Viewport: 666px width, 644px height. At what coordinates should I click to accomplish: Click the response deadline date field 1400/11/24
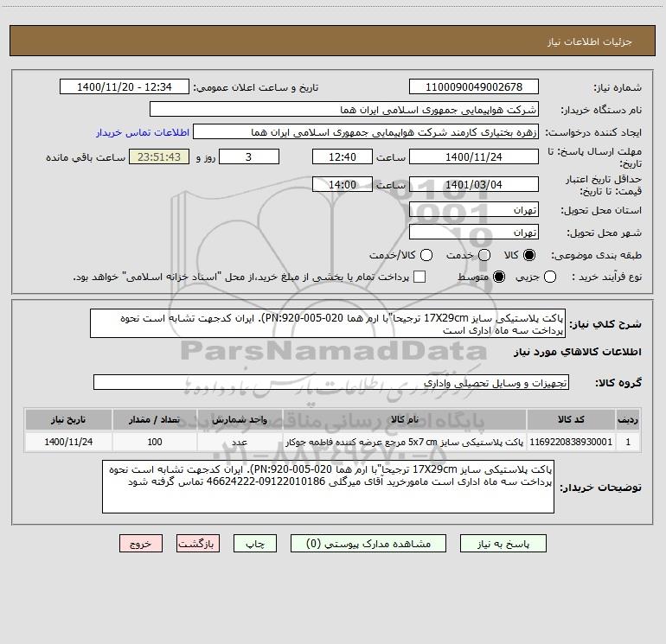[474, 157]
